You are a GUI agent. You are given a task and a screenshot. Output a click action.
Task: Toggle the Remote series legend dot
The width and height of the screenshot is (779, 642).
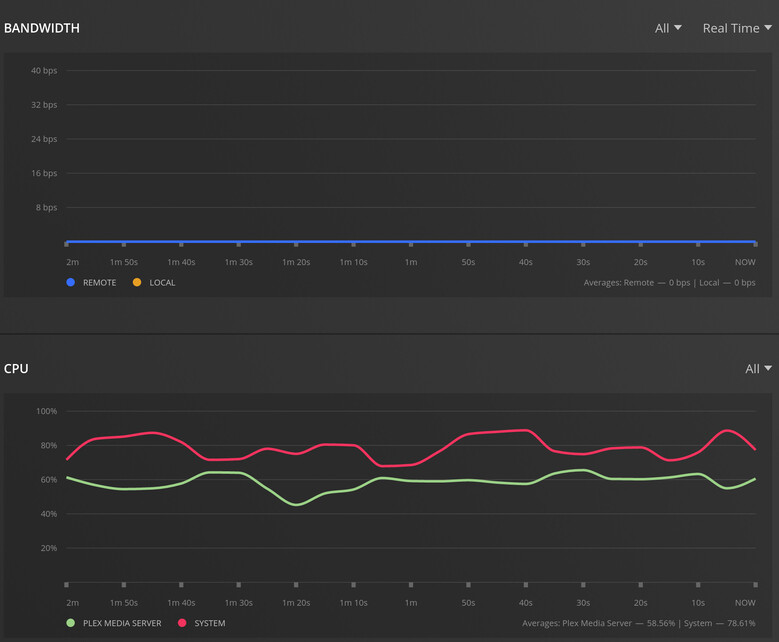point(71,282)
